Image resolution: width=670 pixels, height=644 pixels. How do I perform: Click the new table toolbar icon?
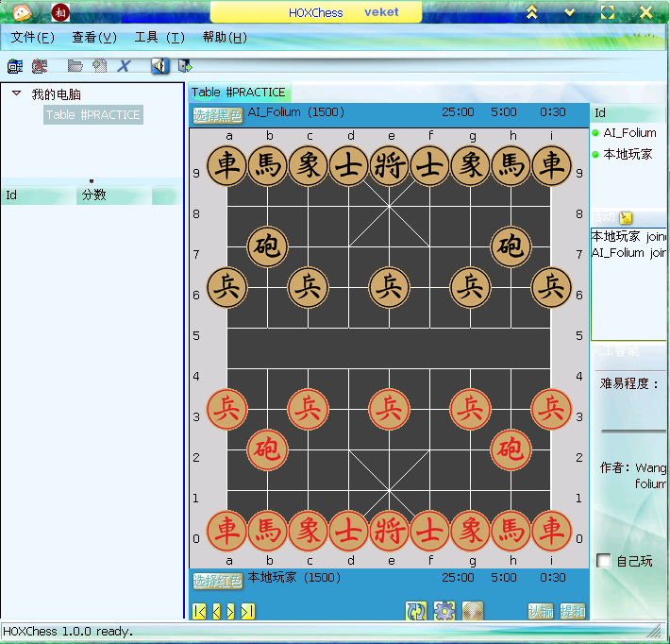tap(100, 66)
